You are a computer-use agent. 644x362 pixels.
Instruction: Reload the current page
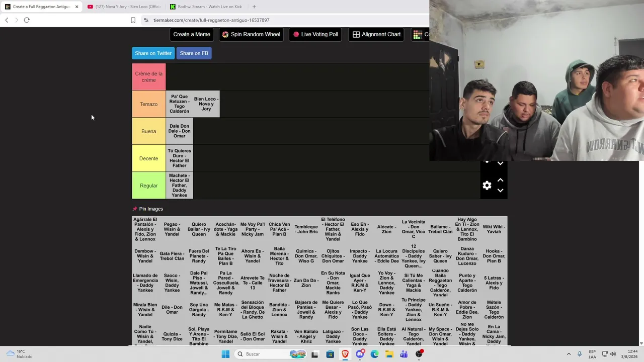[x=27, y=20]
